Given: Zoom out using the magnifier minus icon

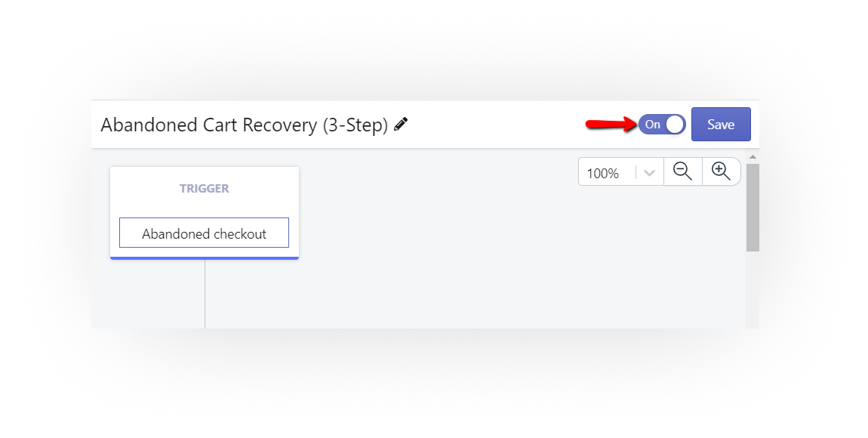Looking at the screenshot, I should coord(682,171).
